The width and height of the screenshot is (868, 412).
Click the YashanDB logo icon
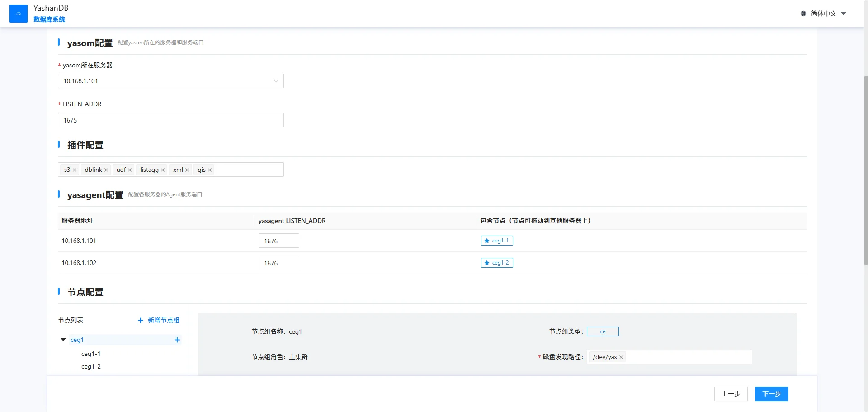click(x=18, y=14)
